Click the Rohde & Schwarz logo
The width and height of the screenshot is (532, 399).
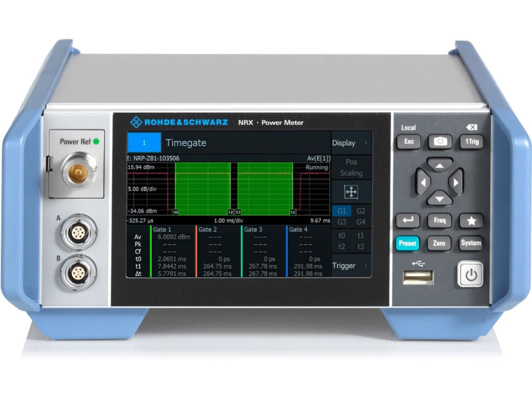point(179,122)
